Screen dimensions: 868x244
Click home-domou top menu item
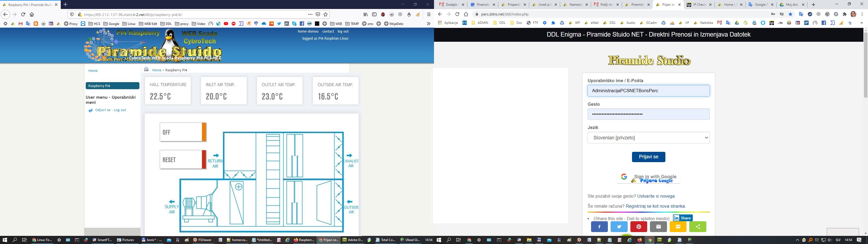(x=308, y=31)
